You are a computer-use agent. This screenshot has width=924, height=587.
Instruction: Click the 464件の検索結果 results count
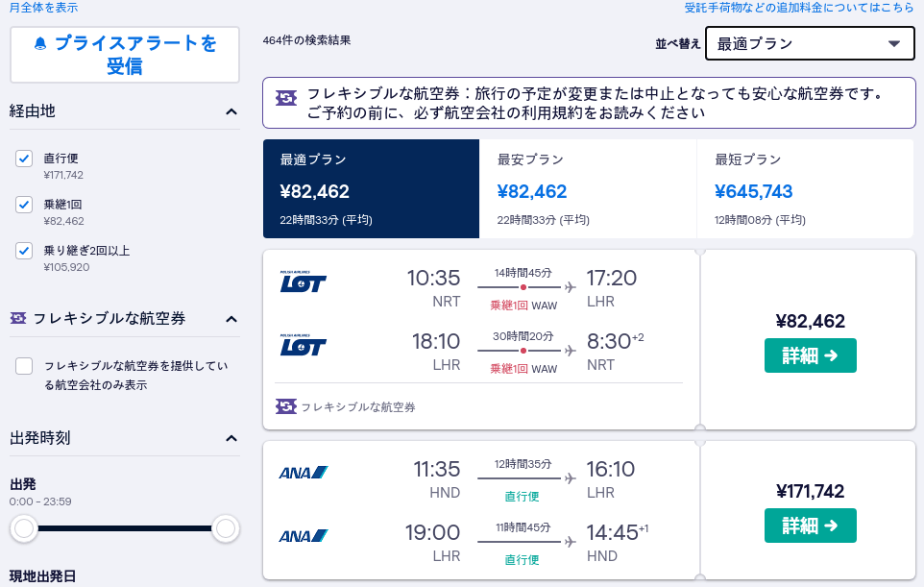click(x=306, y=40)
